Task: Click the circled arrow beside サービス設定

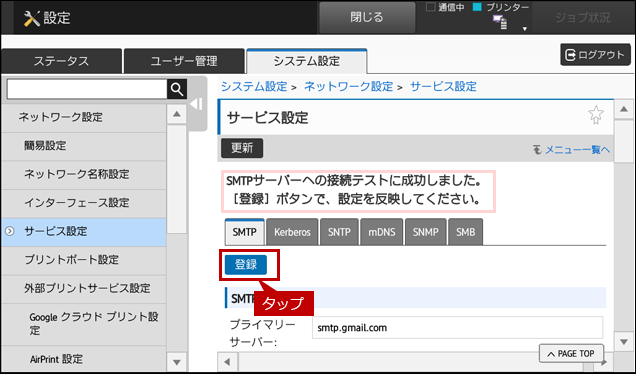Action: tap(10, 231)
